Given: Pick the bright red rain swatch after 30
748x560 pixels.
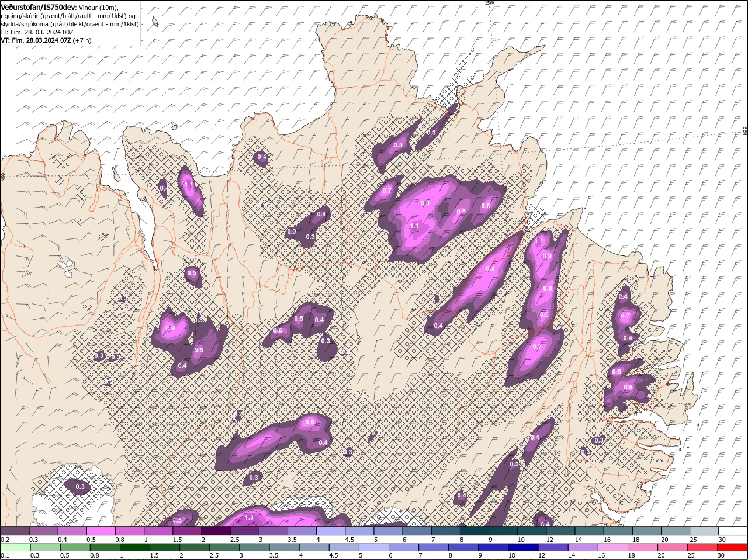Looking at the screenshot, I should click(733, 548).
